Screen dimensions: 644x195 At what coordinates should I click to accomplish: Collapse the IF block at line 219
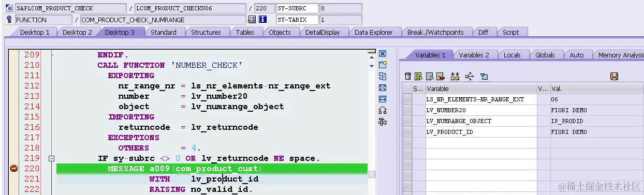coord(51,158)
